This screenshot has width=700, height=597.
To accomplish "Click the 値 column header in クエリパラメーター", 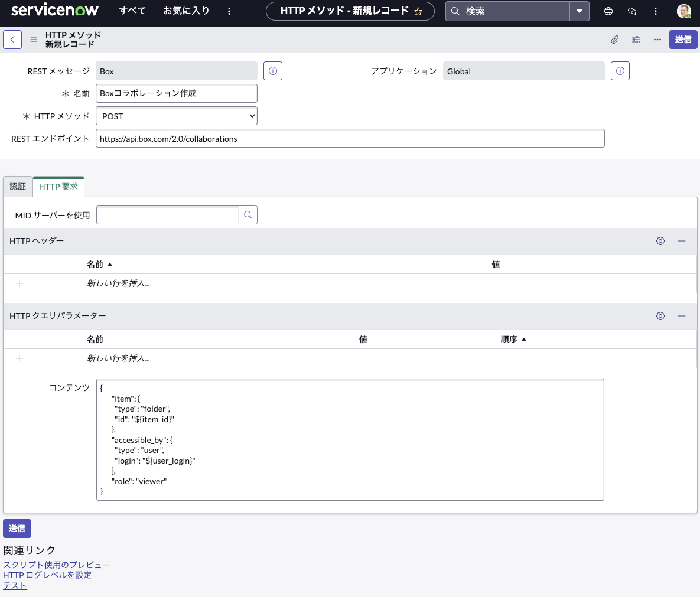I will coord(363,340).
